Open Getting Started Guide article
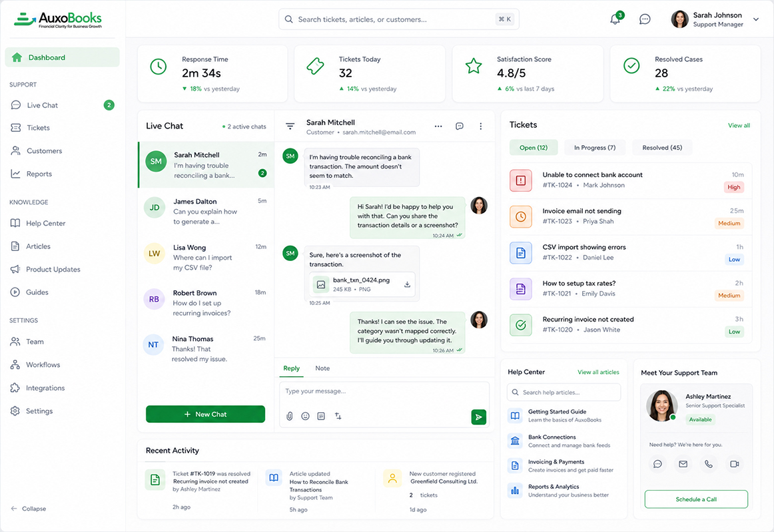The height and width of the screenshot is (532, 774). click(x=564, y=415)
